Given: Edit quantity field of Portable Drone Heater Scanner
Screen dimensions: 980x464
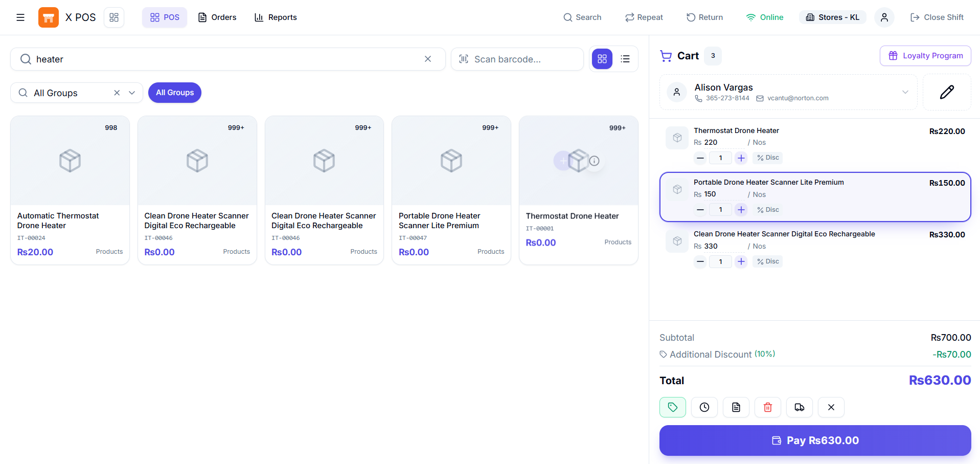Looking at the screenshot, I should (721, 210).
